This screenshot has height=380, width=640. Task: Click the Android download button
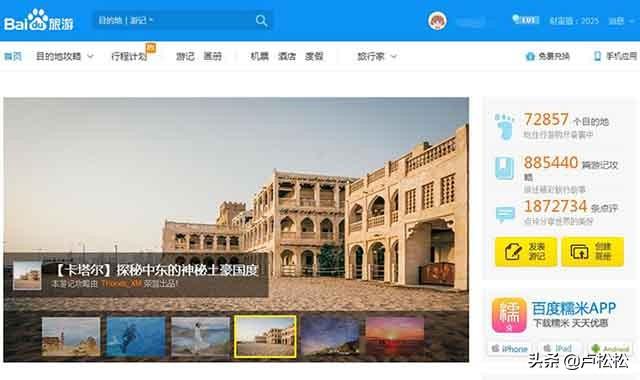[x=610, y=349]
